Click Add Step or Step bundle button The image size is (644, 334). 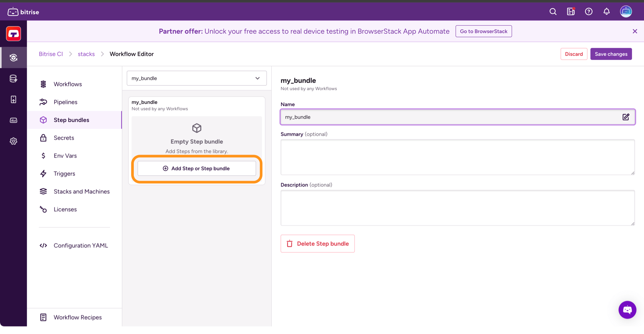pos(196,168)
